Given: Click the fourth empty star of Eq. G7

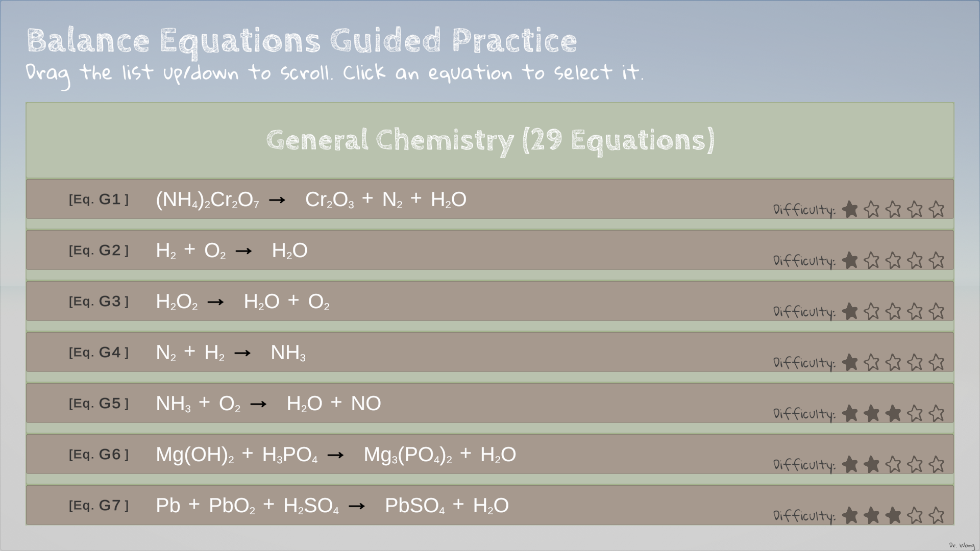Looking at the screenshot, I should [915, 515].
